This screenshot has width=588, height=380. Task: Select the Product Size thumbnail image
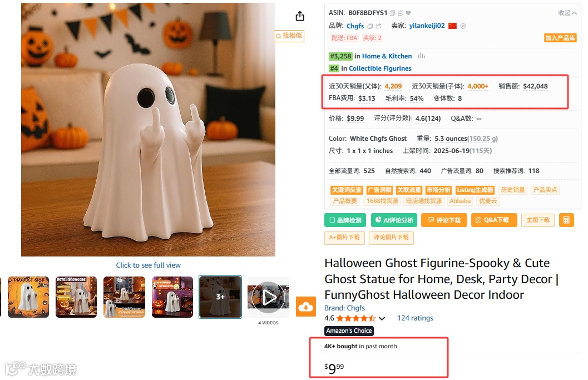[28, 297]
